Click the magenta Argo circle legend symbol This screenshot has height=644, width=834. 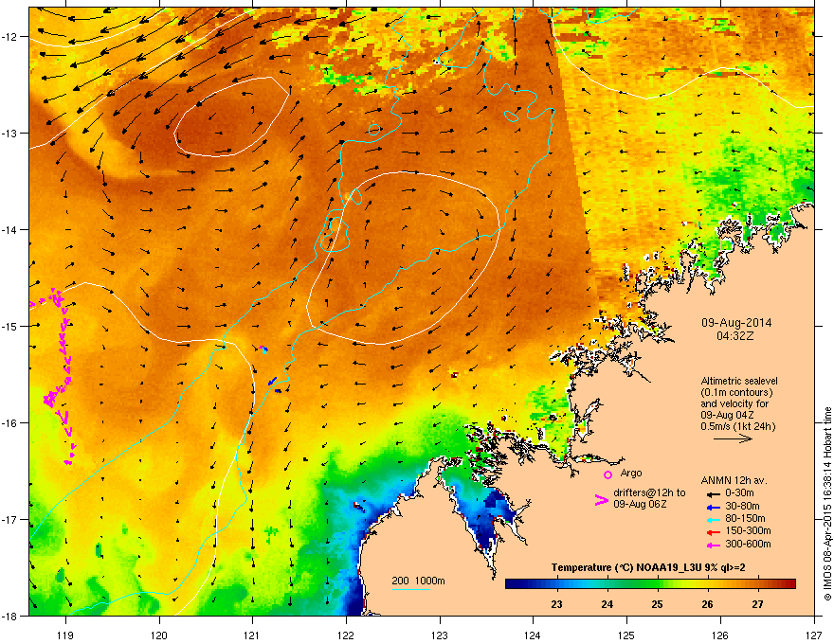click(607, 474)
